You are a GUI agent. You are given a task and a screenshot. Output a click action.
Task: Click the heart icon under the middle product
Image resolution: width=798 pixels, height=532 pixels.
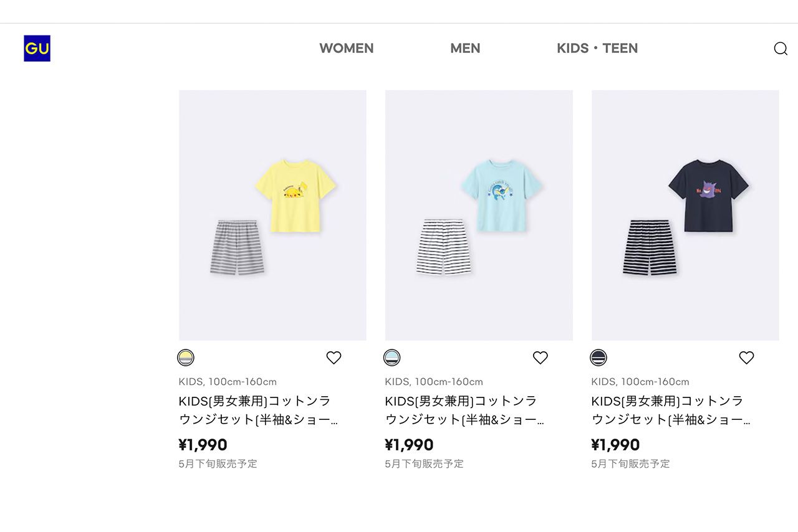click(x=540, y=358)
